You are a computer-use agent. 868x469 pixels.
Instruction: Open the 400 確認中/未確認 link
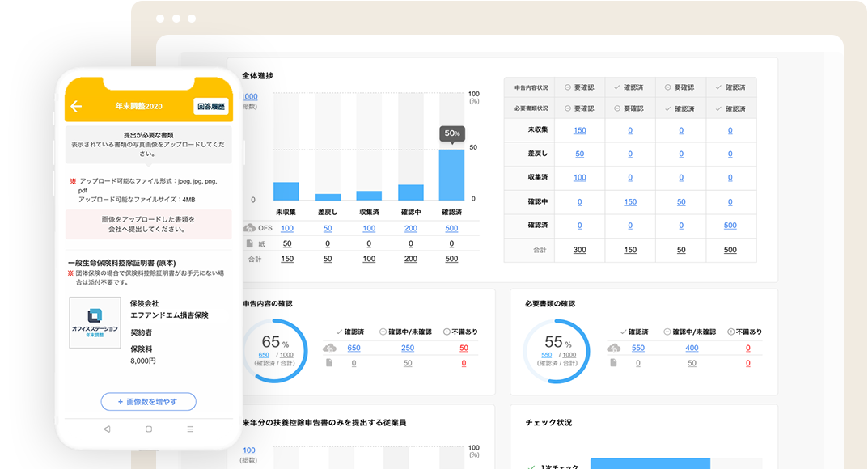pyautogui.click(x=692, y=348)
